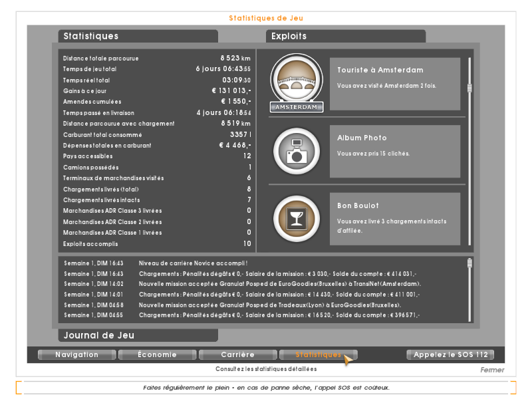
Task: Click the Amendes cumulées row
Action: click(157, 102)
